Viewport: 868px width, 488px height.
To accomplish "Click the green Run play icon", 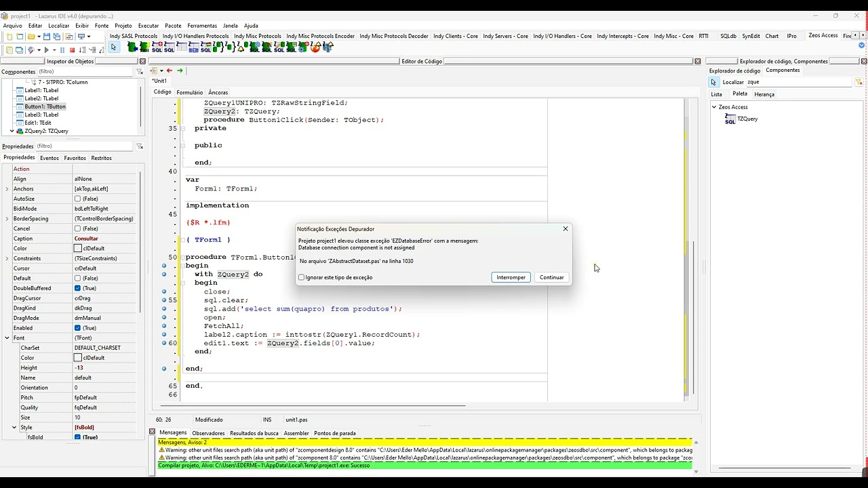I will (46, 49).
